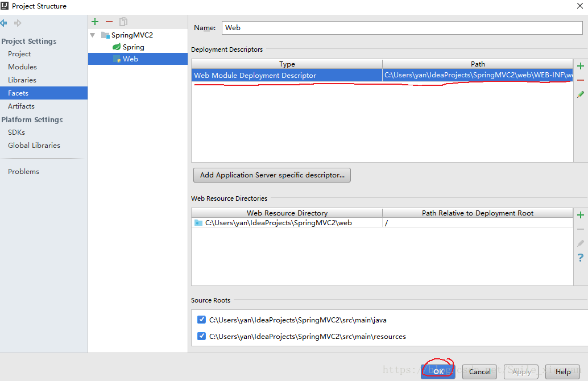Click the Path column header

point(478,64)
